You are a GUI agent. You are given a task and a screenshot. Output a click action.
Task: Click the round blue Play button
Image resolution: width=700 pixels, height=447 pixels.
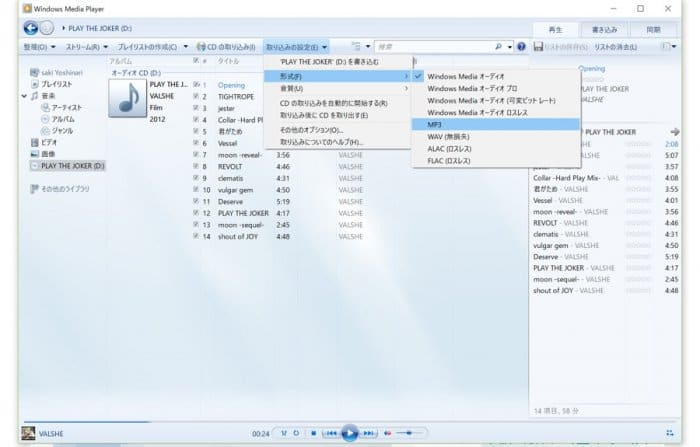coord(350,433)
